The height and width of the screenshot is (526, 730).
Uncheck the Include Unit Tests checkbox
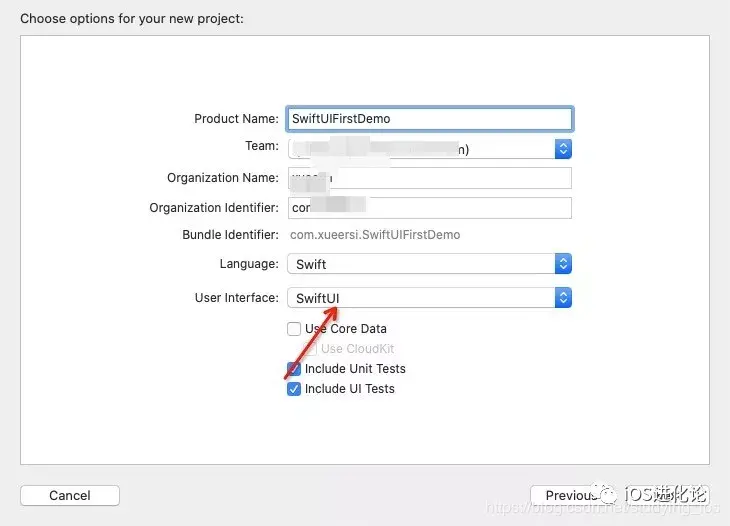click(x=294, y=369)
